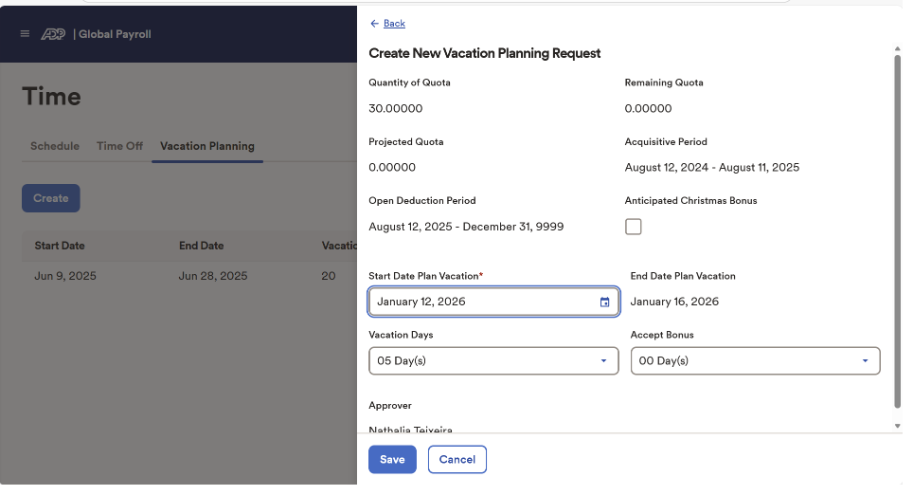Viewport: 903px width, 486px height.
Task: Open the calendar date picker icon
Action: [604, 302]
